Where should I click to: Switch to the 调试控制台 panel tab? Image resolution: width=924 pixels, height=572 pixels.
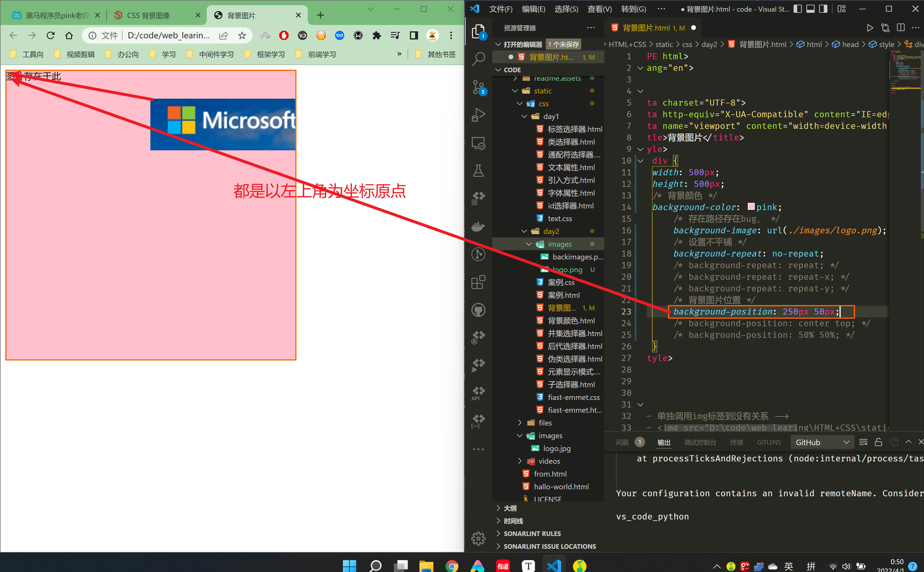700,442
